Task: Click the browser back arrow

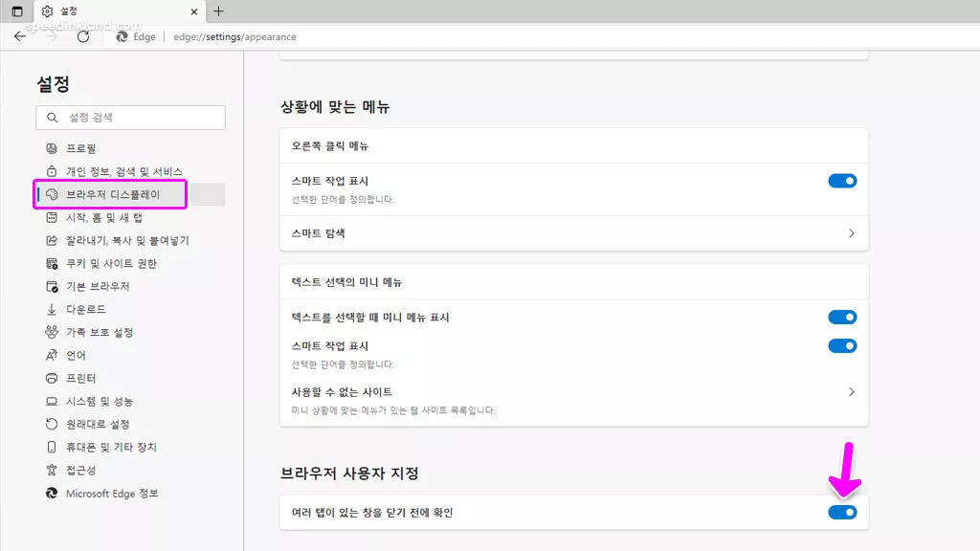Action: point(20,36)
